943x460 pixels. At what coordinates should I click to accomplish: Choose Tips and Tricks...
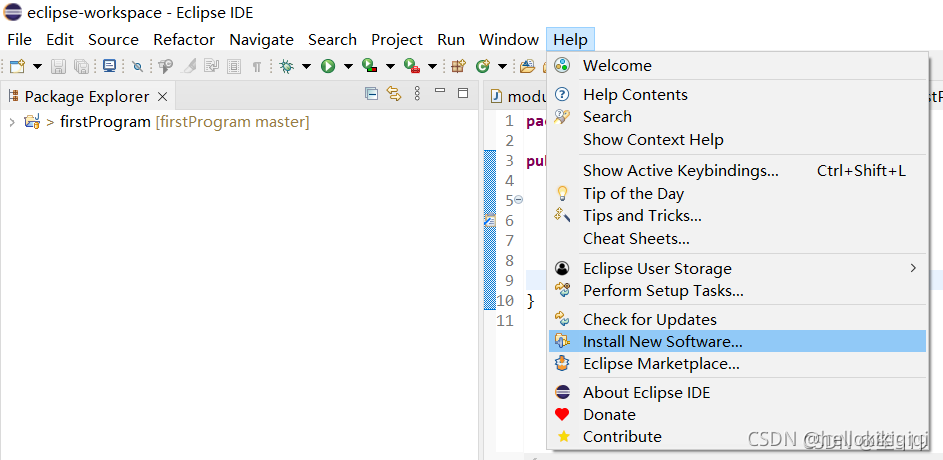[x=737, y=215]
